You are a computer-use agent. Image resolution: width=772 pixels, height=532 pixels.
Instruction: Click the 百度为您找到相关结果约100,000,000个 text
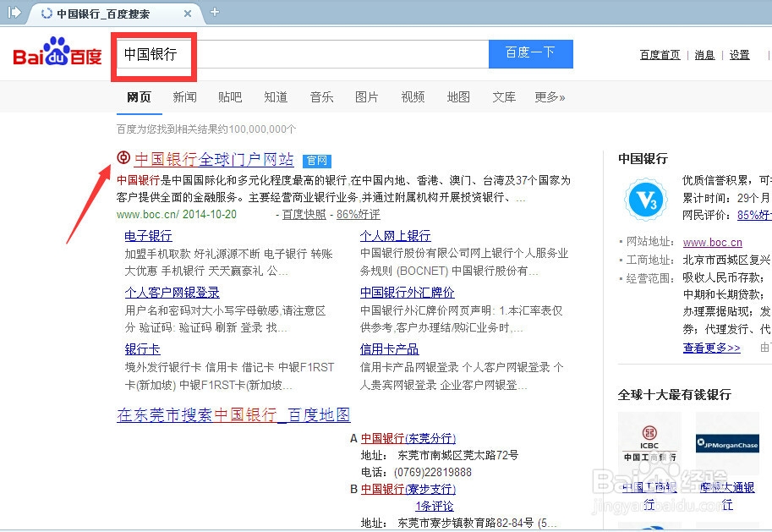(x=206, y=129)
